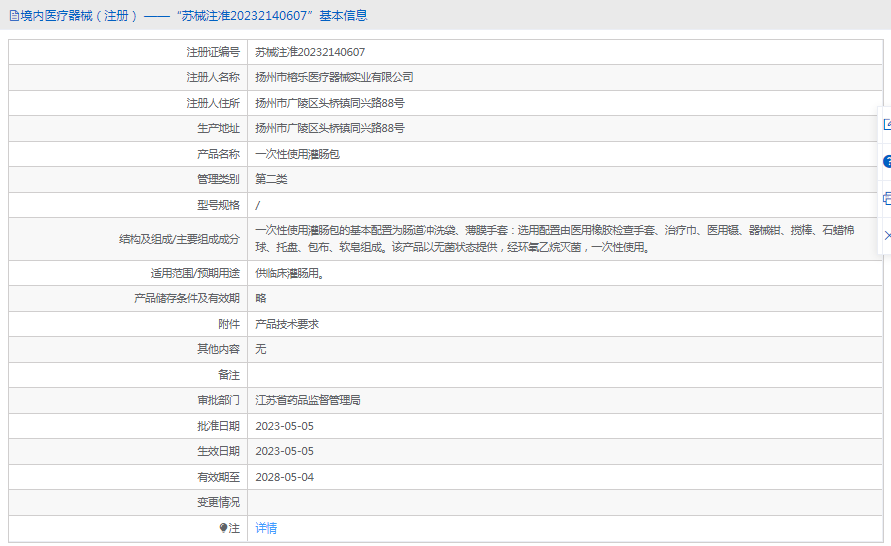Viewport: 891px width, 546px height.
Task: Click storage conditions value 略
Action: pyautogui.click(x=261, y=298)
